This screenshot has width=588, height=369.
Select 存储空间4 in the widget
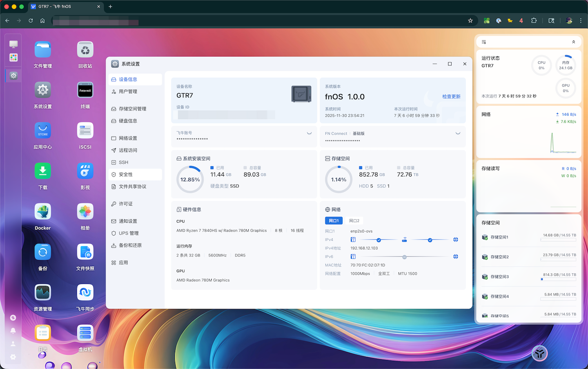pos(529,296)
